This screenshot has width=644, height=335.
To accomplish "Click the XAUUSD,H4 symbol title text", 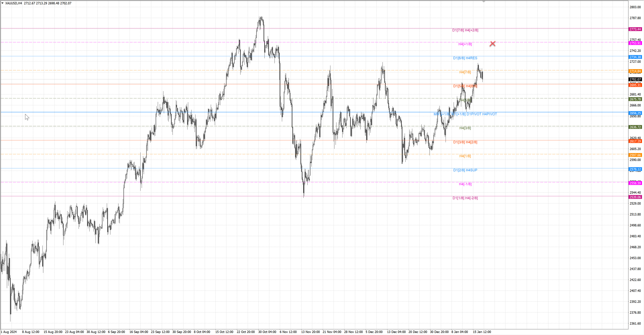I will 13,3.
